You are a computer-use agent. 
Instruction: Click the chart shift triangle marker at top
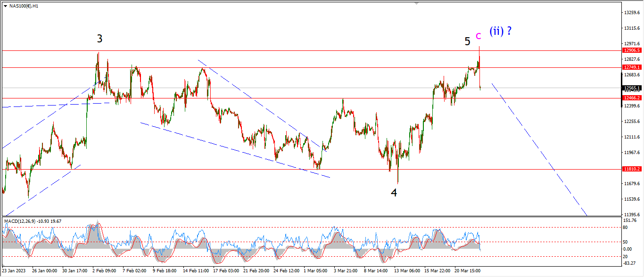[417, 3]
